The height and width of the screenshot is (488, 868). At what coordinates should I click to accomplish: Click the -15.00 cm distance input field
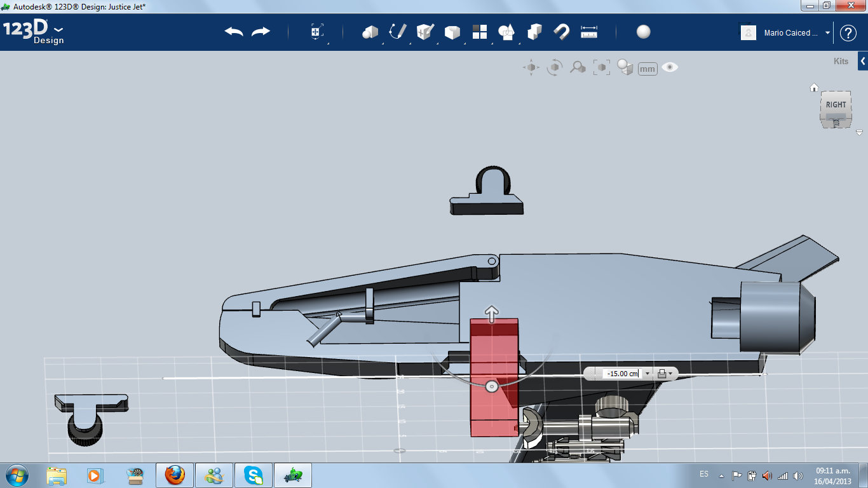coord(621,374)
